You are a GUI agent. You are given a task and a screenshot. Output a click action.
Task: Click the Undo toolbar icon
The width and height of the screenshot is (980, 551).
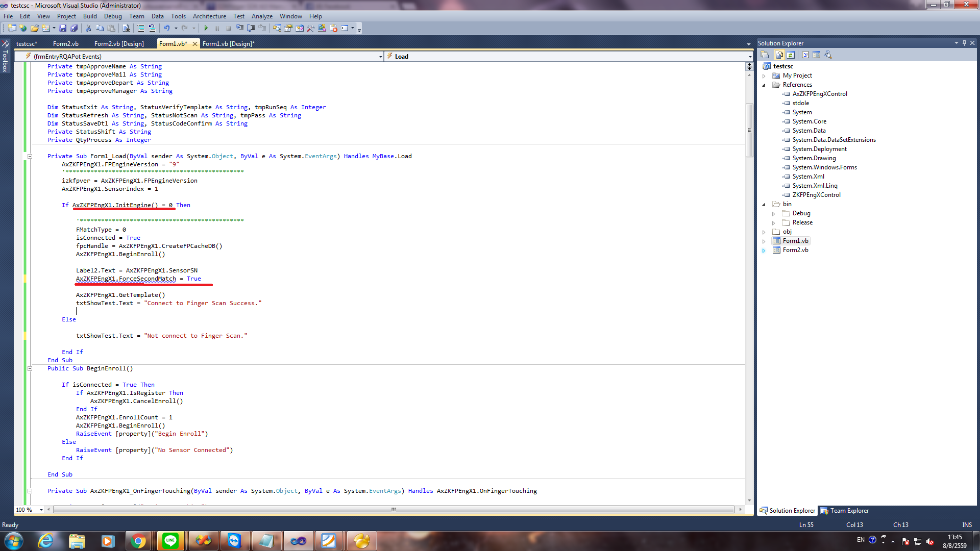tap(166, 28)
